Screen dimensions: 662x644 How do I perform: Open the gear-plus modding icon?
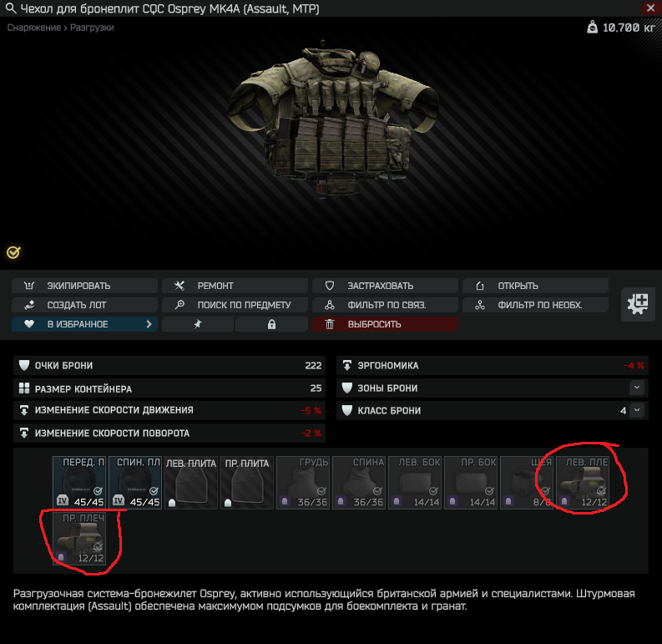tap(638, 304)
